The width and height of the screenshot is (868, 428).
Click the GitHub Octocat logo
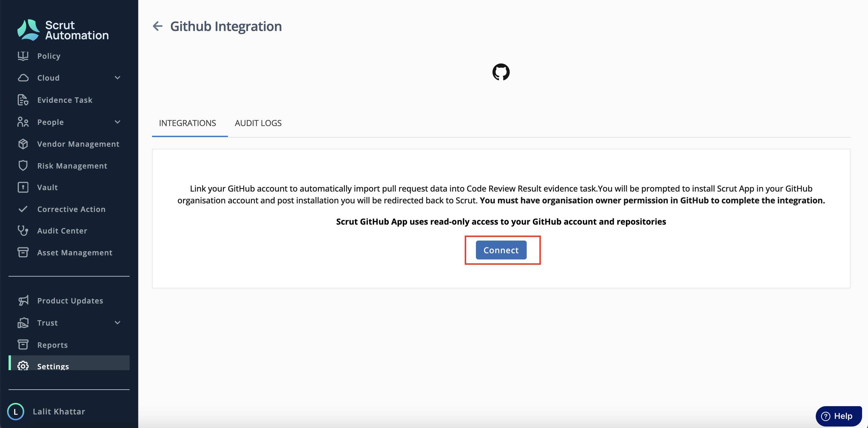click(x=501, y=72)
